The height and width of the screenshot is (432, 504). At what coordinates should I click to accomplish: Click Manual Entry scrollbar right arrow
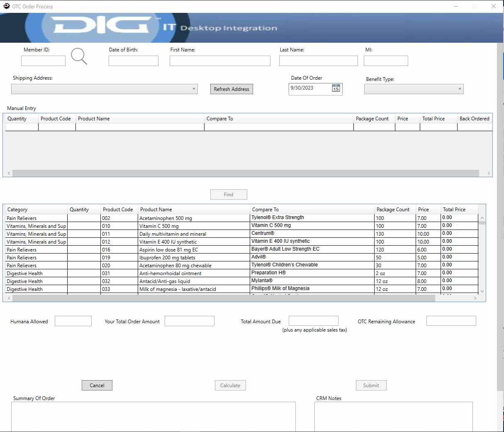489,173
